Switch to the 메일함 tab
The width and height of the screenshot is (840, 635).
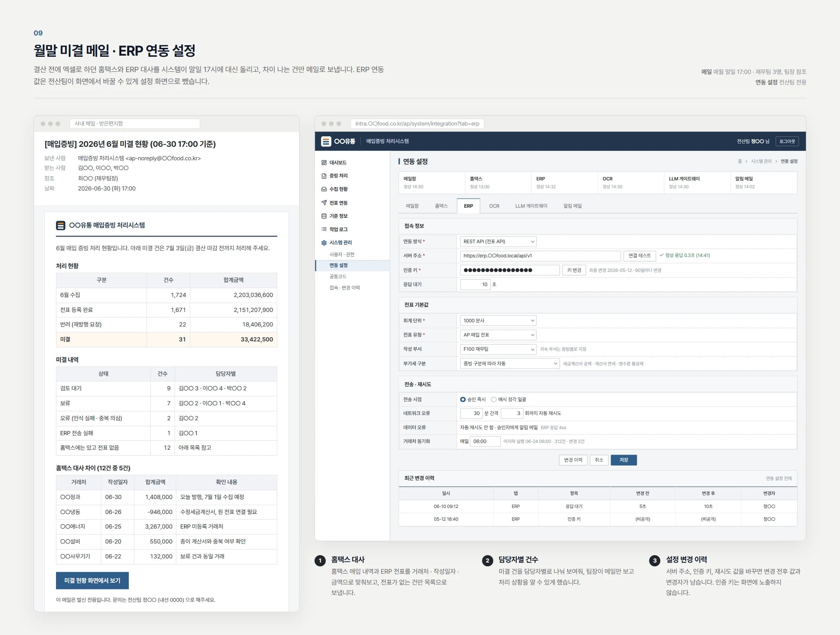(412, 206)
